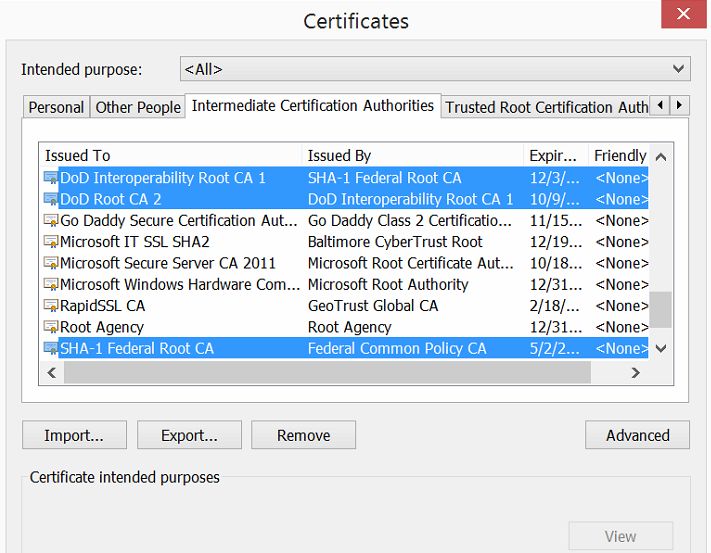The image size is (711, 553).
Task: Select Microsoft Windows Hardware Com... certificate
Action: pyautogui.click(x=180, y=284)
